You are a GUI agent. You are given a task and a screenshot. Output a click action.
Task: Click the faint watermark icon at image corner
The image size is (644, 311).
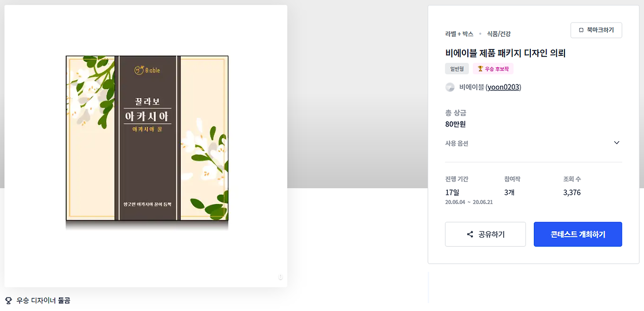pos(281,277)
